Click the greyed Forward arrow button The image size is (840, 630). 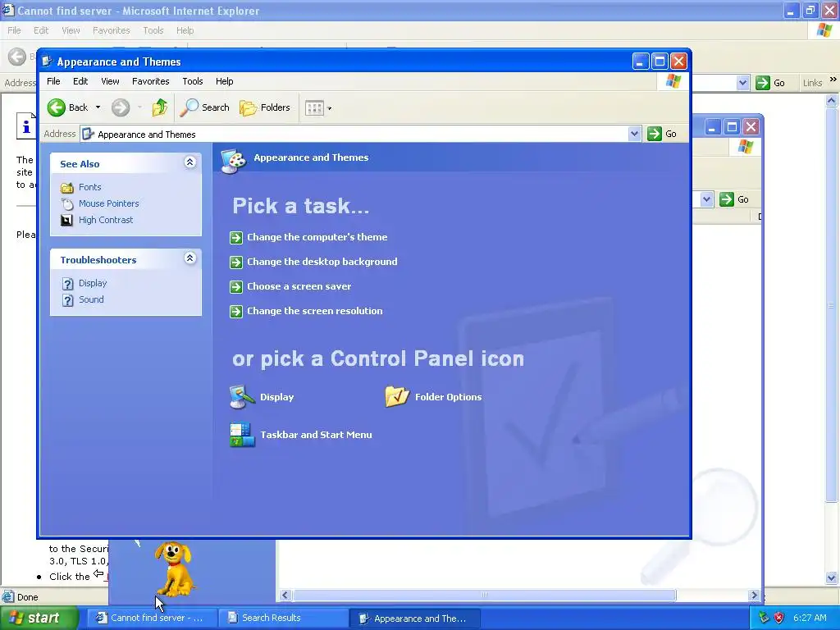[x=121, y=107]
